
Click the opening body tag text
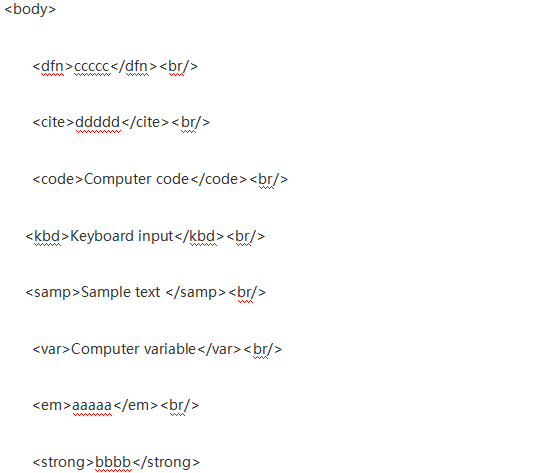[x=30, y=9]
